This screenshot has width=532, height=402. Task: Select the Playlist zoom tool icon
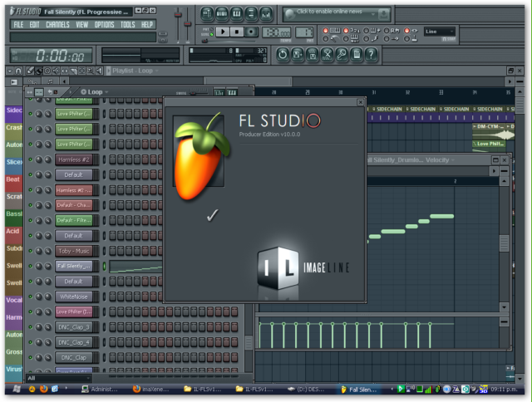coord(91,71)
